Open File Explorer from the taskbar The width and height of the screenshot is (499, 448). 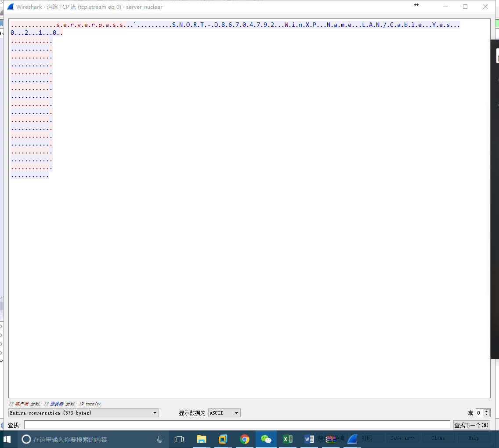201,439
